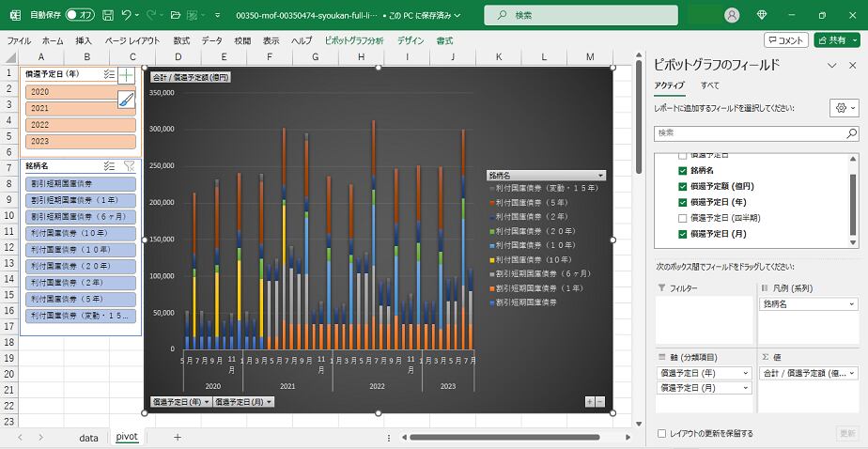This screenshot has width=868, height=449.
Task: Click multi-select icon on 銘柄名 slicer
Action: point(110,165)
